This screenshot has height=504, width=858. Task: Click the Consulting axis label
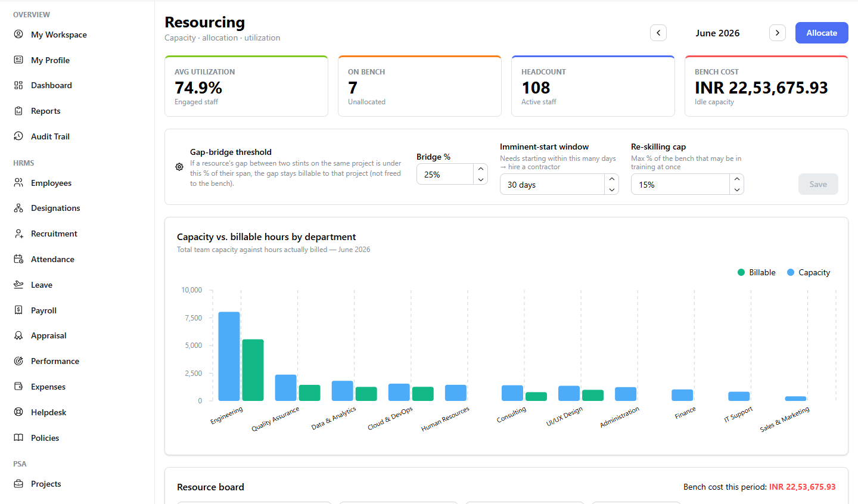point(511,415)
